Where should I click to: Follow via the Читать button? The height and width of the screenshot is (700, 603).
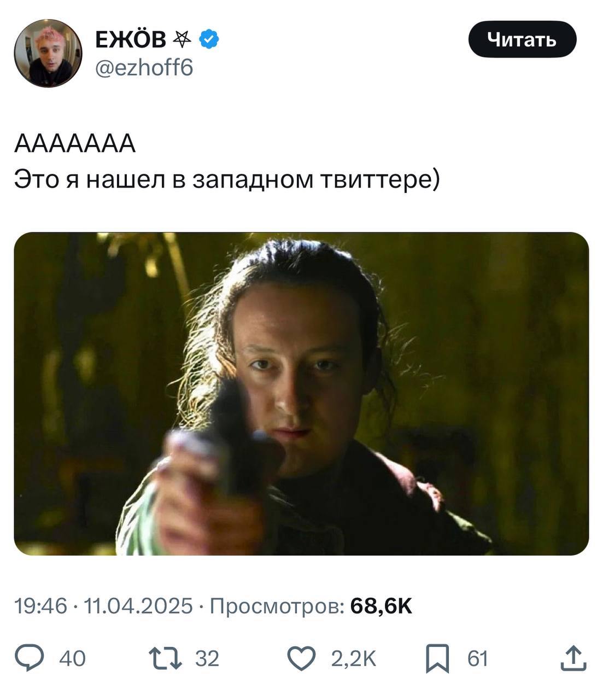click(x=522, y=39)
